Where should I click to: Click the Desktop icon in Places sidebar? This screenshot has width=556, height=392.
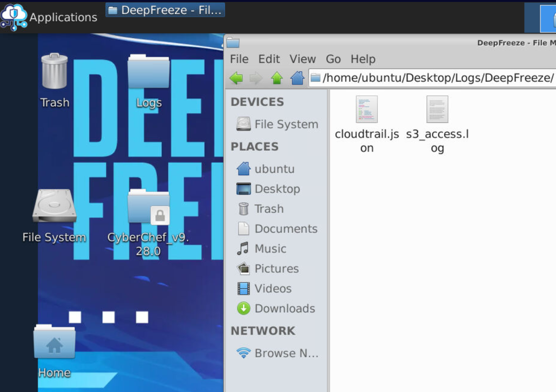(244, 189)
